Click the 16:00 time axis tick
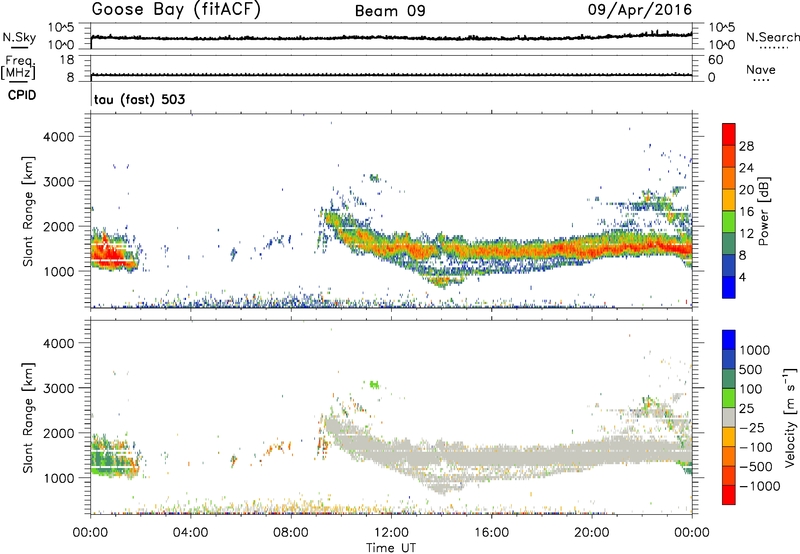 tap(491, 533)
